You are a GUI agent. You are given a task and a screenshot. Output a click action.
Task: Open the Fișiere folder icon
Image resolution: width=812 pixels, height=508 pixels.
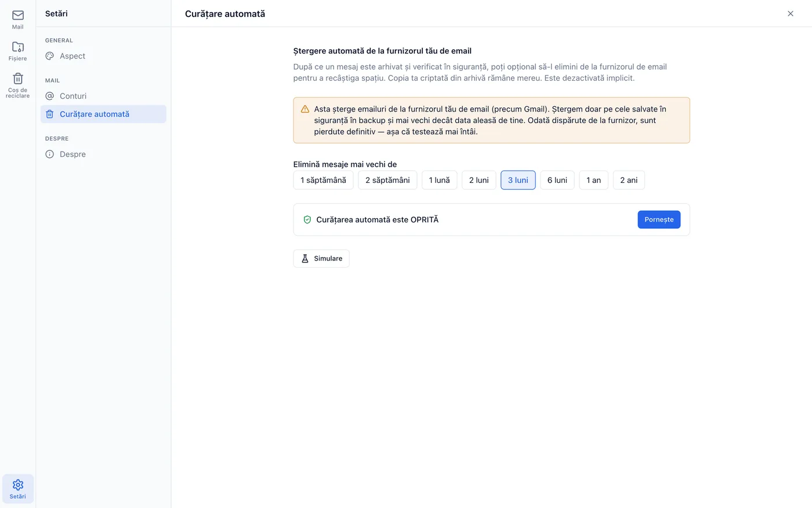(x=18, y=47)
